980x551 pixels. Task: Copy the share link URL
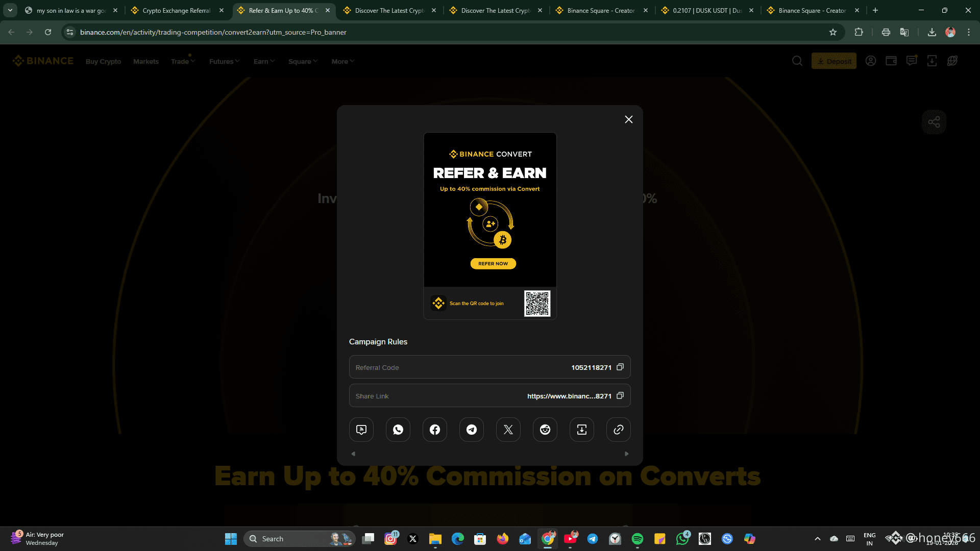(x=620, y=396)
